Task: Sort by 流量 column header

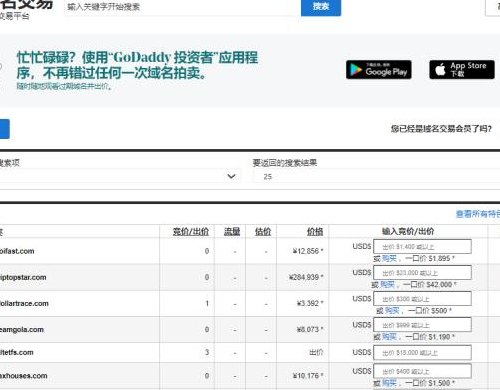Action: tap(232, 231)
